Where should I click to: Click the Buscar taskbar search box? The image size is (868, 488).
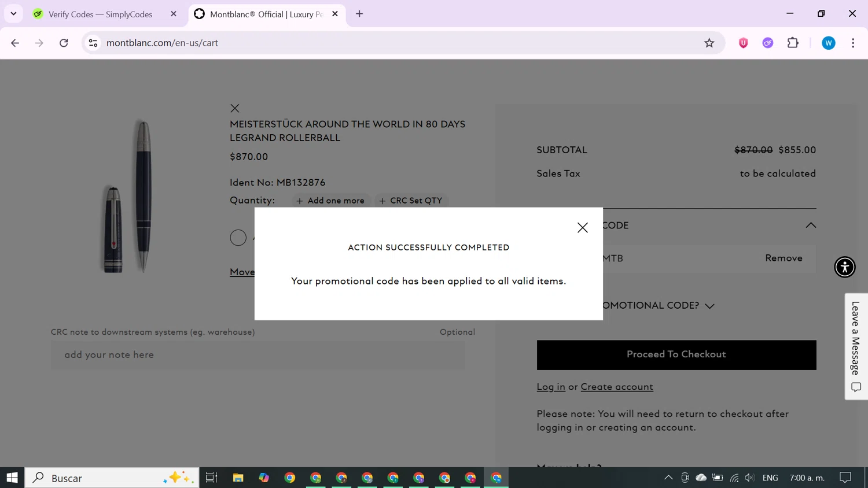point(112,478)
